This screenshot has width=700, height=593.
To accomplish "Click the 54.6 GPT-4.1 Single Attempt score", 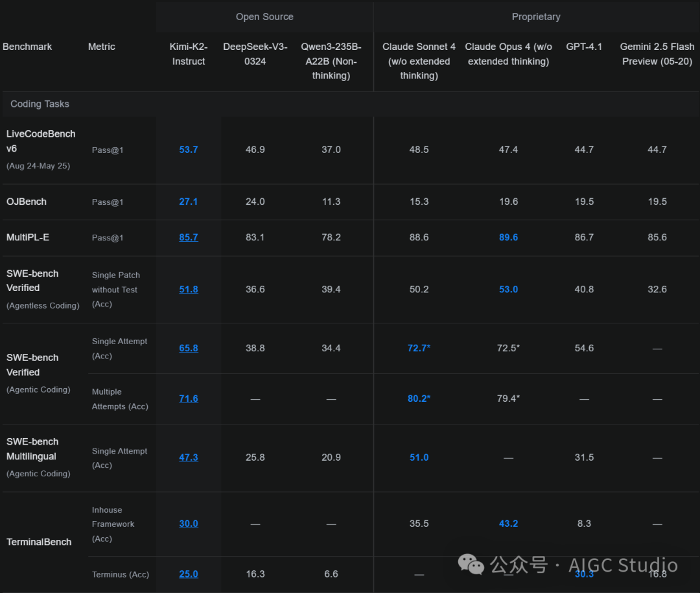I will click(584, 348).
